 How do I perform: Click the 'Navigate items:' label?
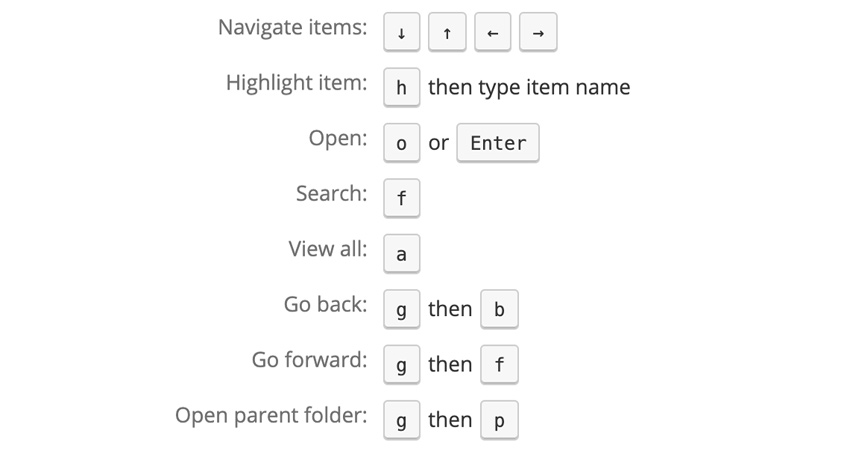[292, 28]
